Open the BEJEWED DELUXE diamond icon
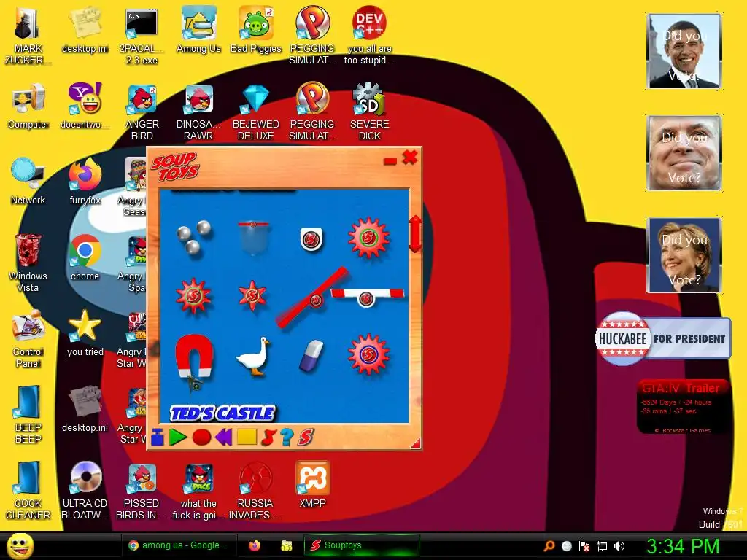Image resolution: width=747 pixels, height=560 pixels. tap(256, 112)
